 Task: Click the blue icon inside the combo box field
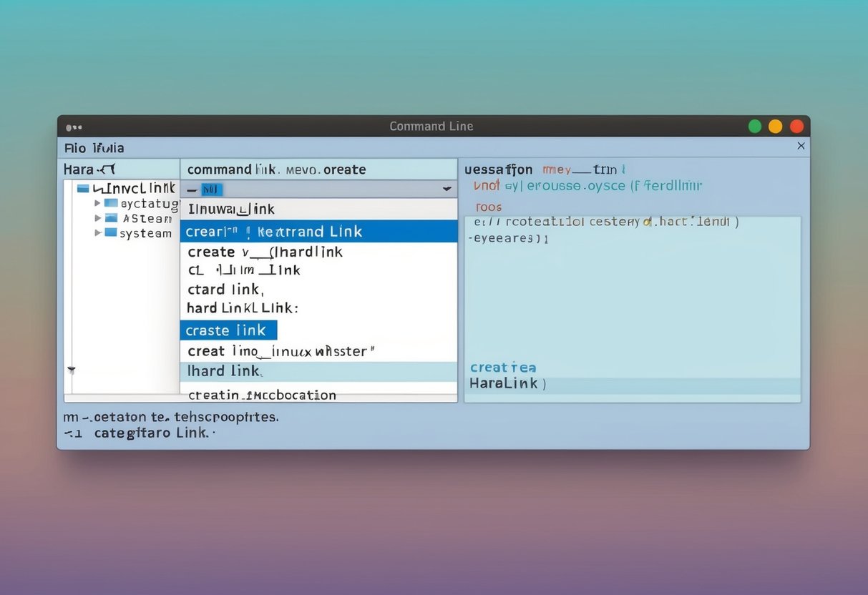pos(210,189)
